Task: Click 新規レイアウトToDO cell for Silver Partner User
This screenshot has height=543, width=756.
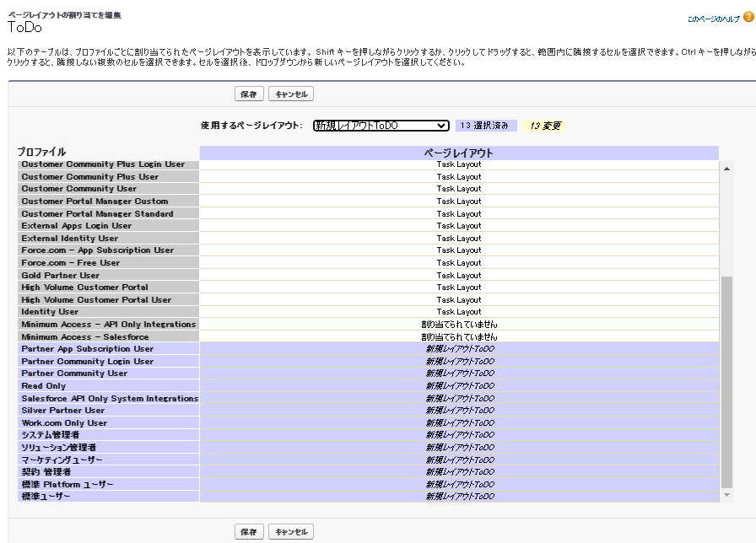Action: coord(459,410)
